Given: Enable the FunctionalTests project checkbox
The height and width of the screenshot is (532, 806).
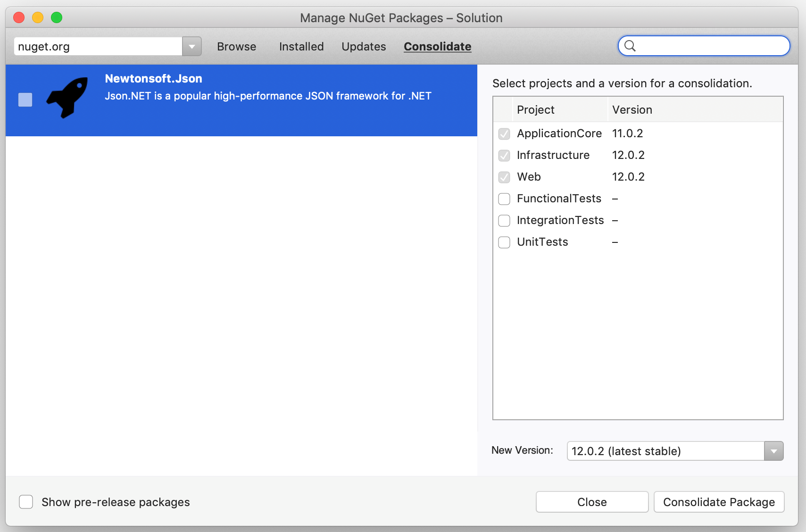Looking at the screenshot, I should click(x=504, y=199).
